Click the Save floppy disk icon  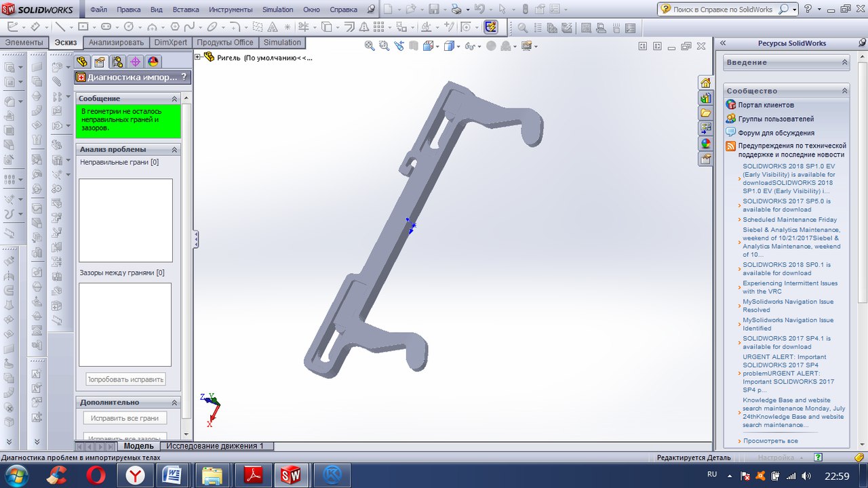(433, 9)
